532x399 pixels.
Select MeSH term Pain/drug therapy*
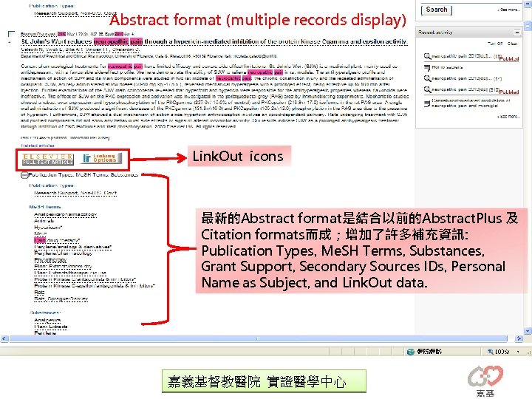tap(57, 240)
